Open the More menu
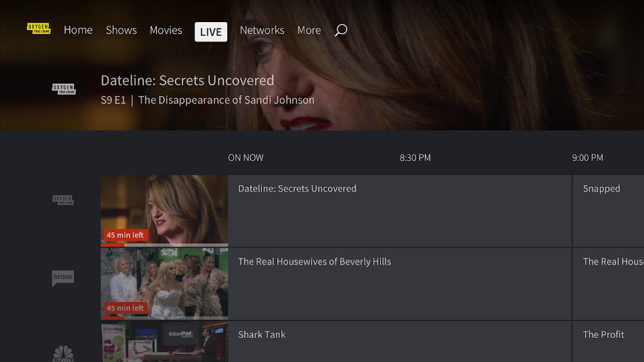644x362 pixels. point(309,30)
